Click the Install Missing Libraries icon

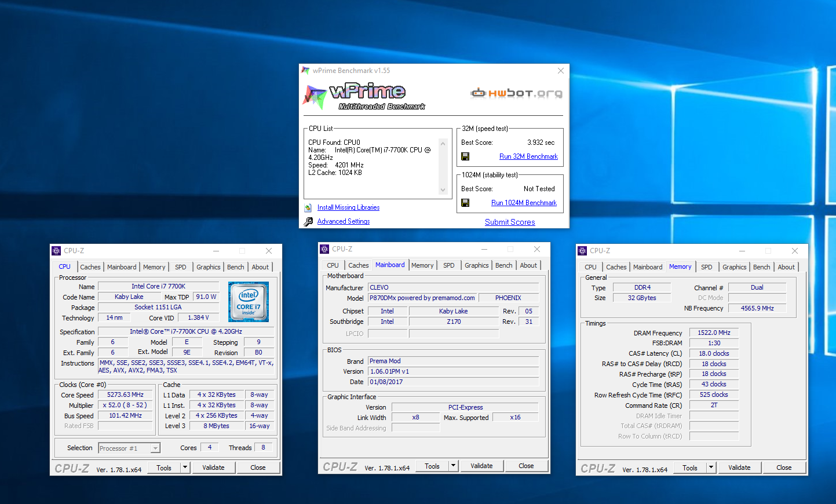click(x=308, y=207)
